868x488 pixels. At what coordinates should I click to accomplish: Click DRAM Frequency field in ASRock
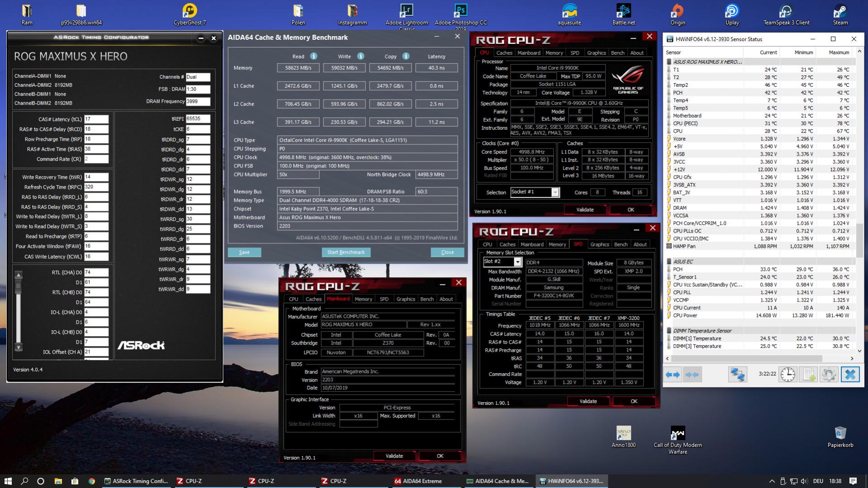click(x=198, y=102)
